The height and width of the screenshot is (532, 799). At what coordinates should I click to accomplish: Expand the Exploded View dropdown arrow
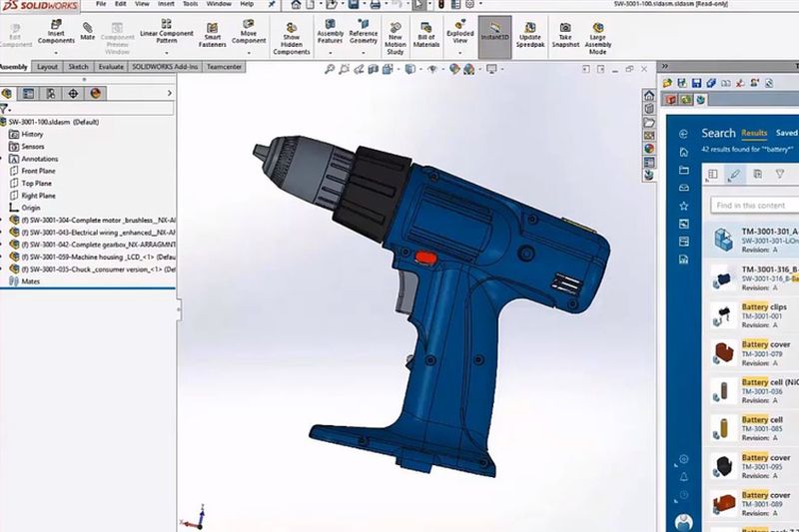(x=460, y=53)
